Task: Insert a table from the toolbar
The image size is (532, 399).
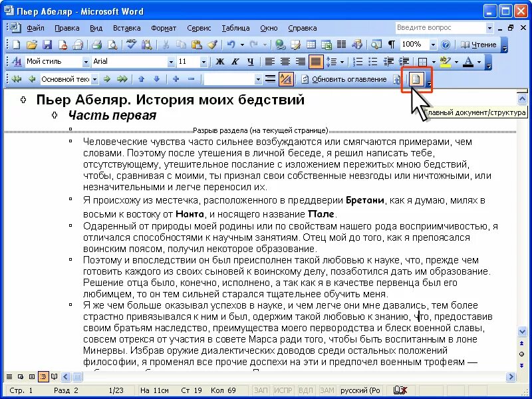Action: pyautogui.click(x=311, y=45)
